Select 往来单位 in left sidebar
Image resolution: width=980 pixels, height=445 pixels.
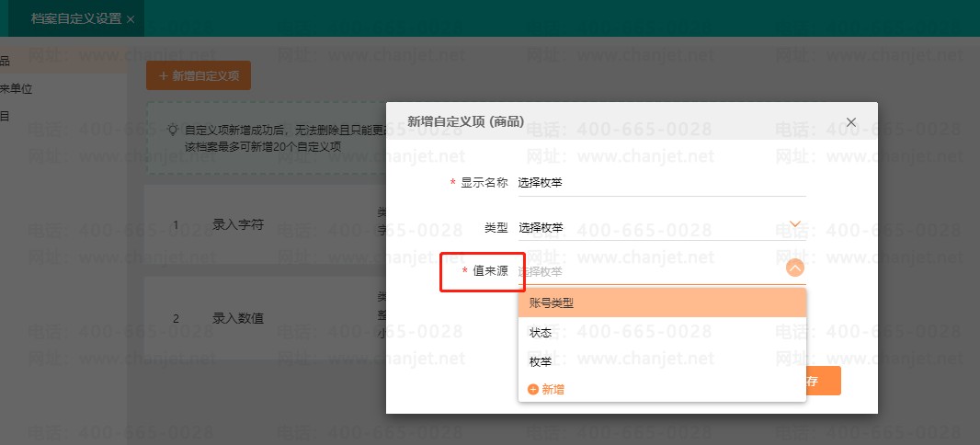coord(17,89)
